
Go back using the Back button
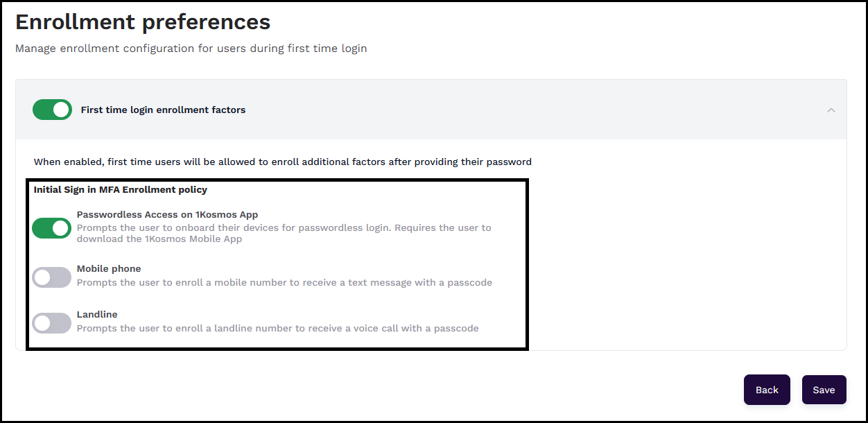767,390
